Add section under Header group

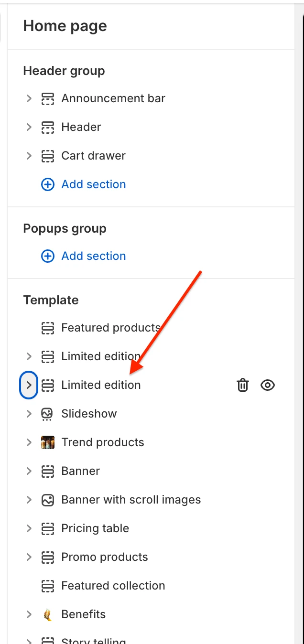click(84, 184)
